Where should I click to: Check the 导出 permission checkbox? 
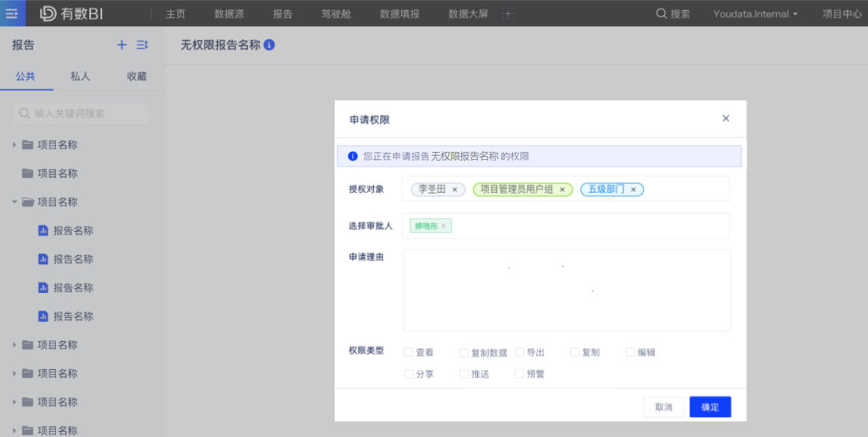click(x=519, y=353)
